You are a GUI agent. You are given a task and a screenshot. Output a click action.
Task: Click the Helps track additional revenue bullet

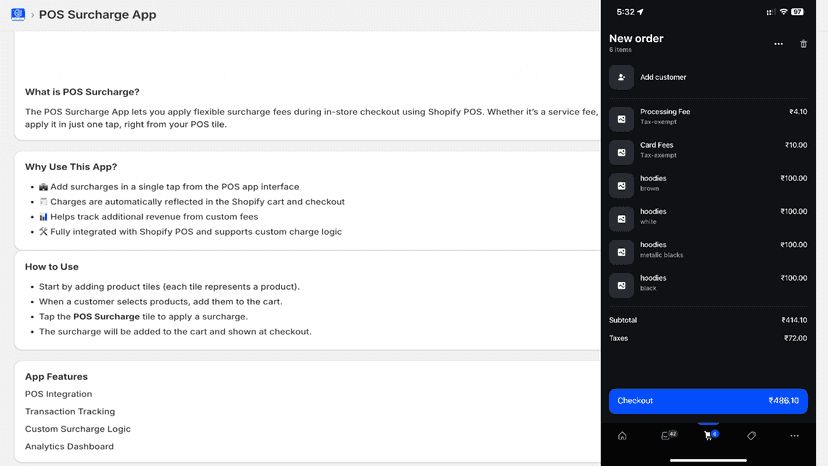(x=149, y=217)
